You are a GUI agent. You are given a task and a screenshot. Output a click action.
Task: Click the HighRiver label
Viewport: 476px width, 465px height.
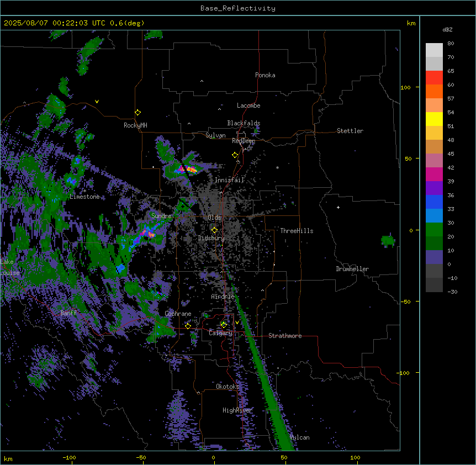click(237, 410)
